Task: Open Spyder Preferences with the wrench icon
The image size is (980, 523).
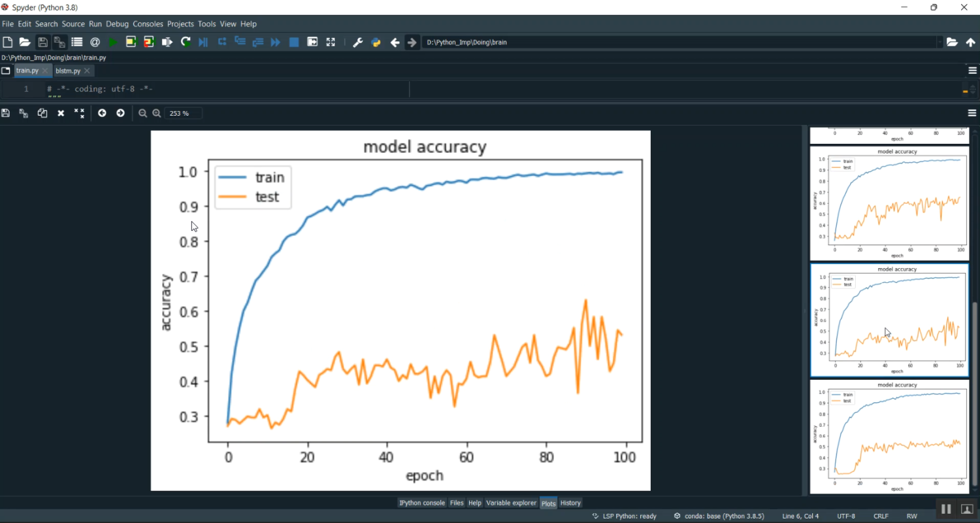Action: [x=357, y=41]
